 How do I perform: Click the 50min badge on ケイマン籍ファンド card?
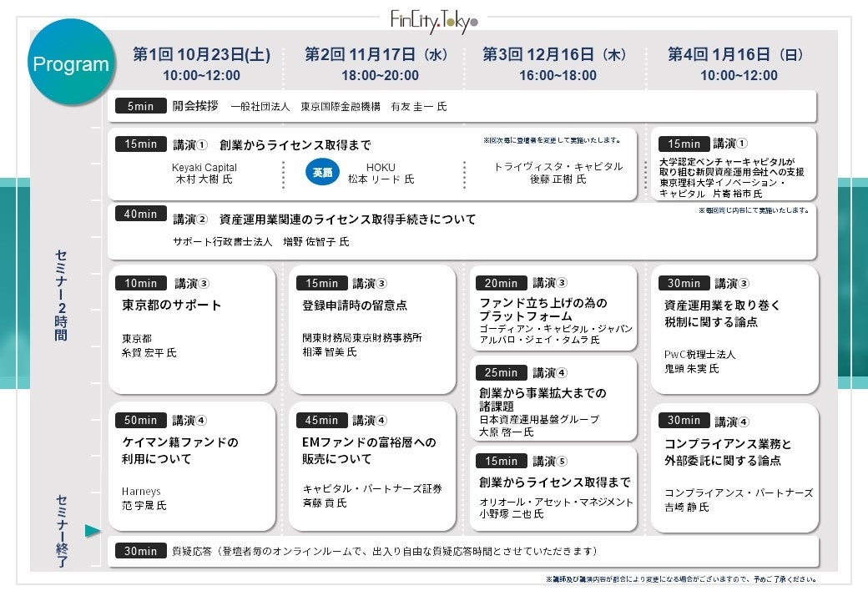pos(140,420)
